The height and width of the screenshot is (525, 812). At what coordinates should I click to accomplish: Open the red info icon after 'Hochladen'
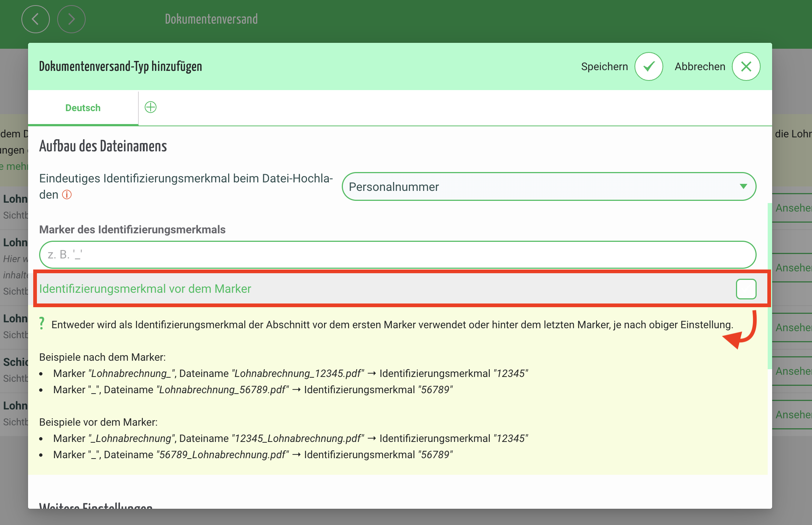67,195
